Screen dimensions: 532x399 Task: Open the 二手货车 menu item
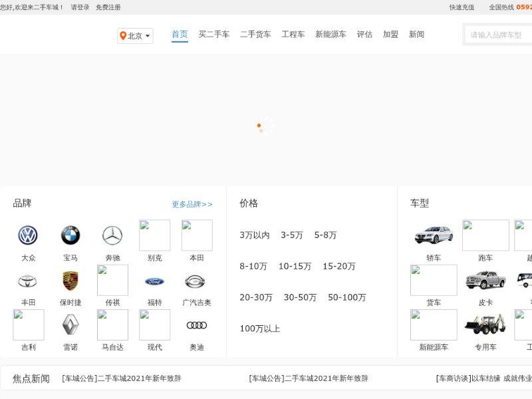click(x=255, y=35)
